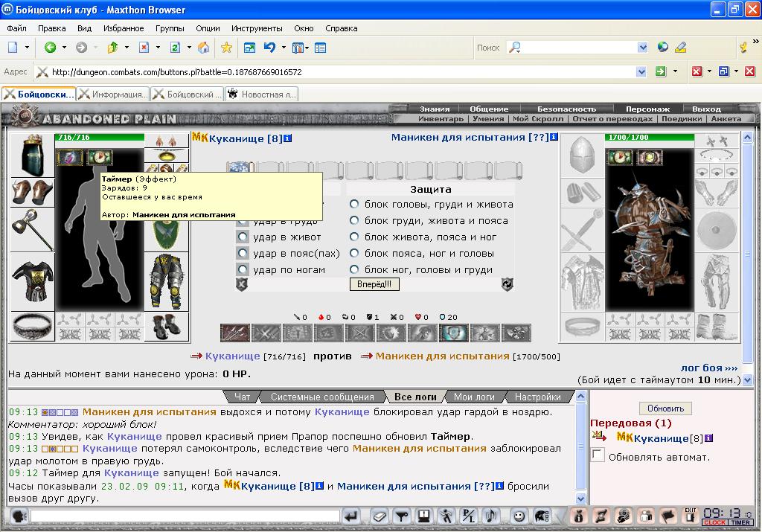
Task: Open the search engine dropdown arrow
Action: (x=642, y=47)
